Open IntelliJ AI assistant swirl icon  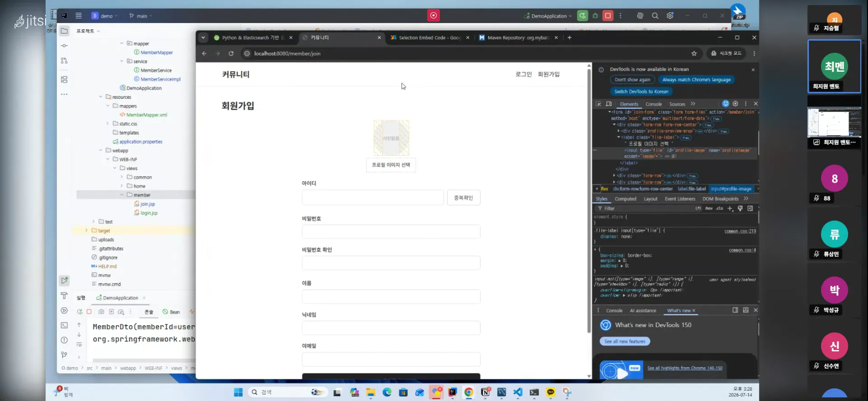(640, 16)
